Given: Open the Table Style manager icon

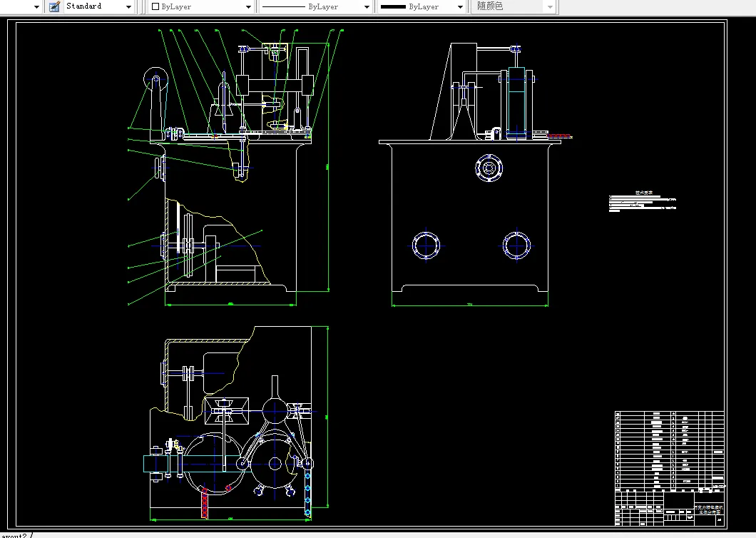Looking at the screenshot, I should 54,6.
